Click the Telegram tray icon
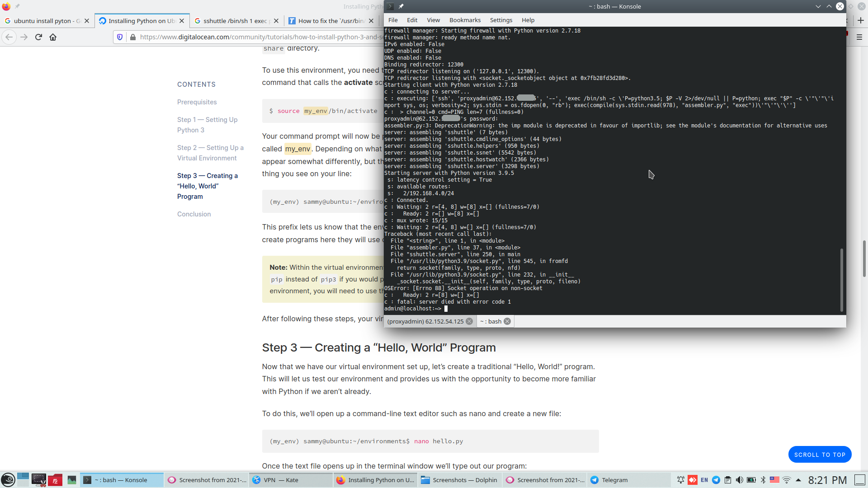 (x=716, y=480)
